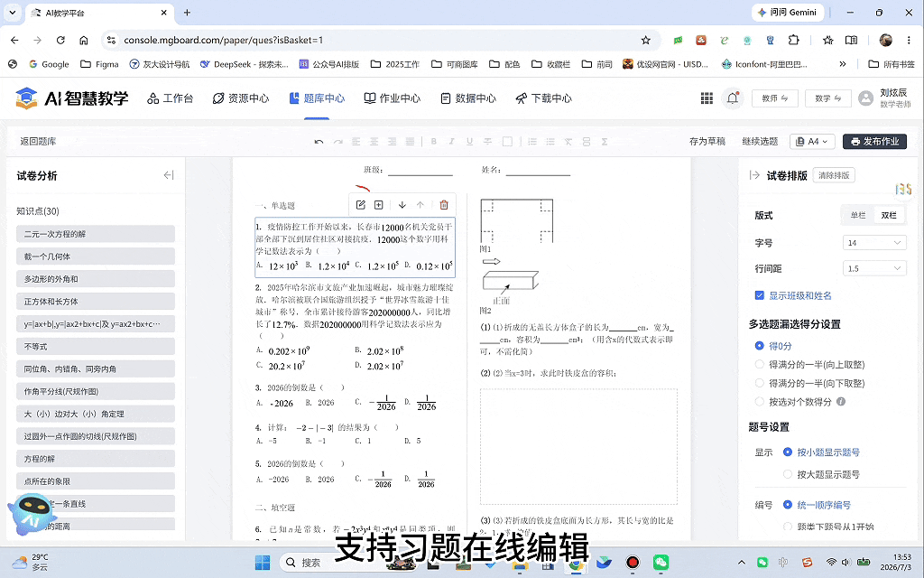Apply left text alignment

356,142
